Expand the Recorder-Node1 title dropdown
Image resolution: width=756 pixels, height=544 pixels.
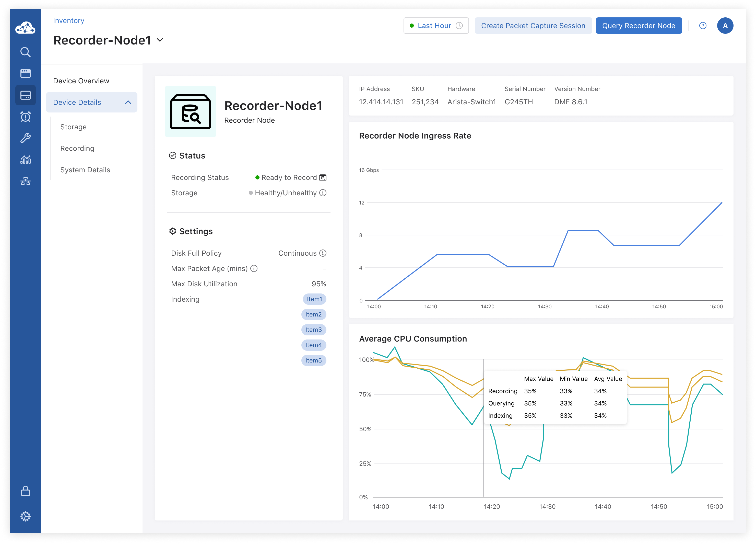[160, 40]
